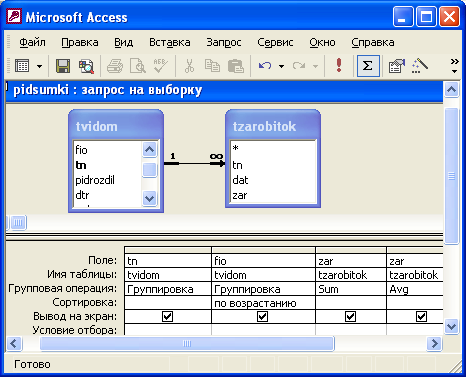Open the Сервис menu
Screen dimensions: 466x377
[275, 42]
